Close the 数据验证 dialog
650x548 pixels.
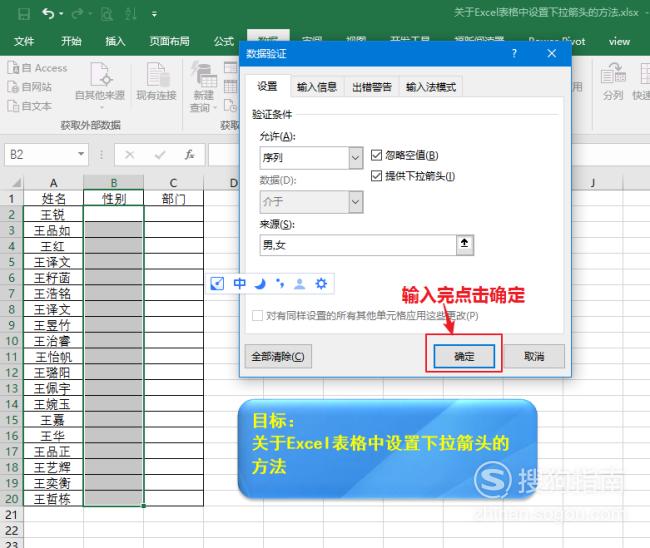(552, 53)
